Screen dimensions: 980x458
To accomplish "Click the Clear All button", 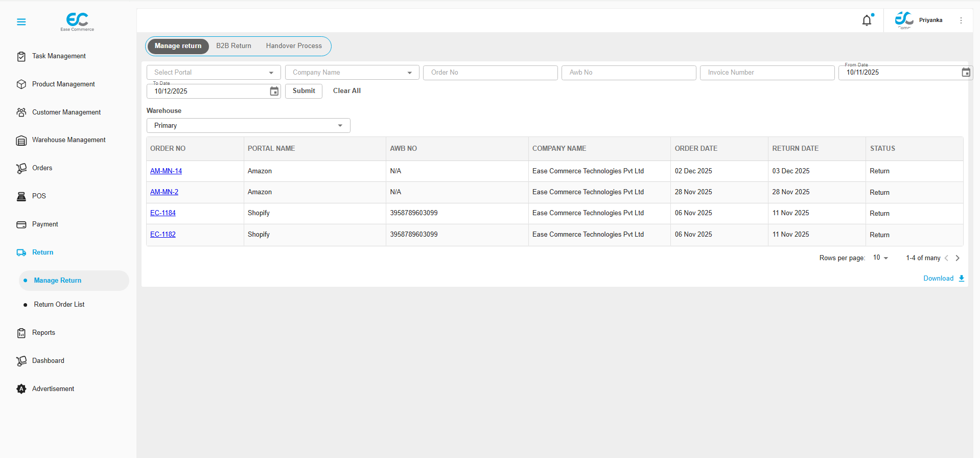I will point(347,91).
